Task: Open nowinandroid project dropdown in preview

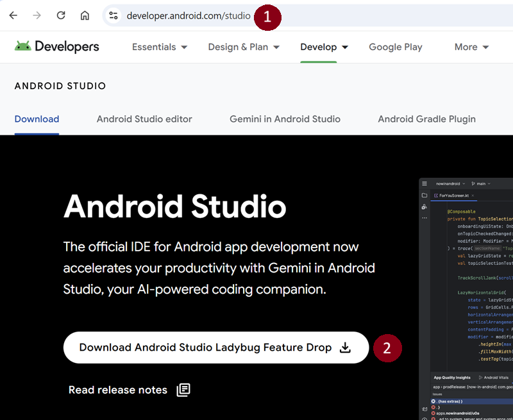Action: pos(450,184)
